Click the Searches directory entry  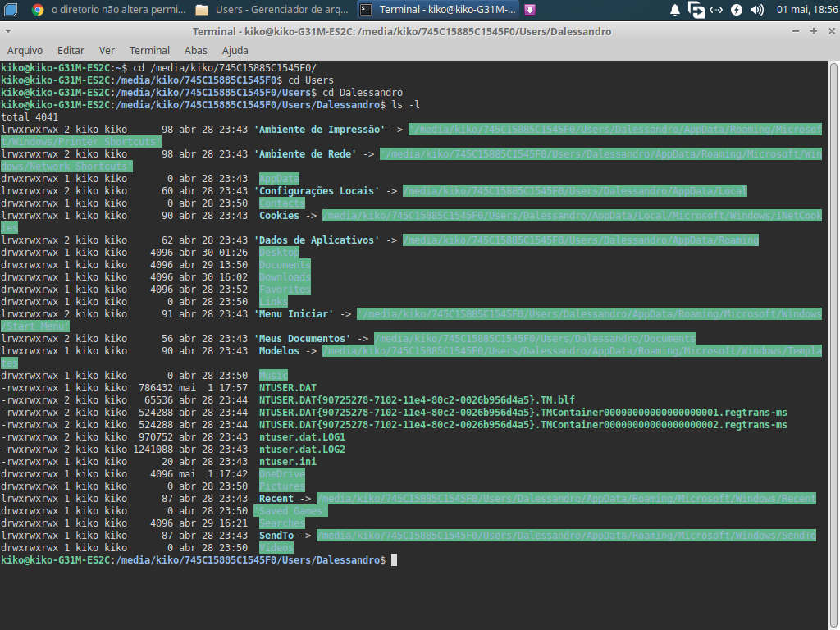click(282, 523)
